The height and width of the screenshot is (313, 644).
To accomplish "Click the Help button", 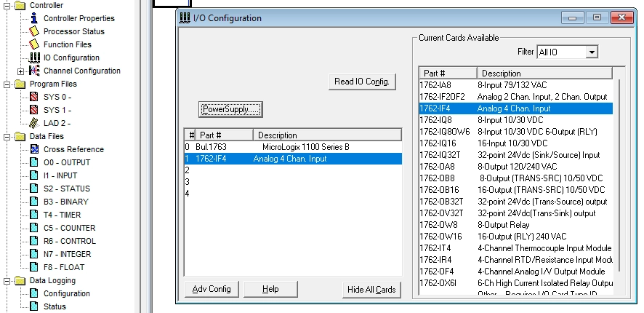I will pyautogui.click(x=270, y=289).
